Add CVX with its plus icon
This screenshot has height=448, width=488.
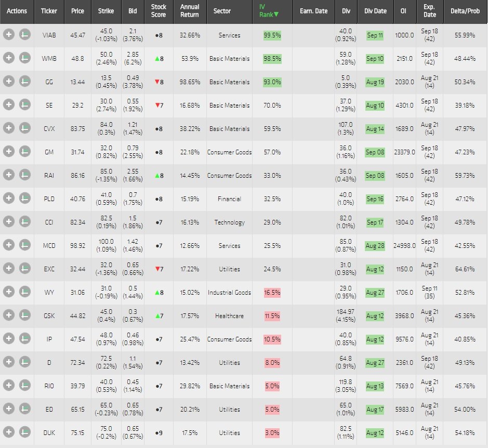click(x=9, y=128)
